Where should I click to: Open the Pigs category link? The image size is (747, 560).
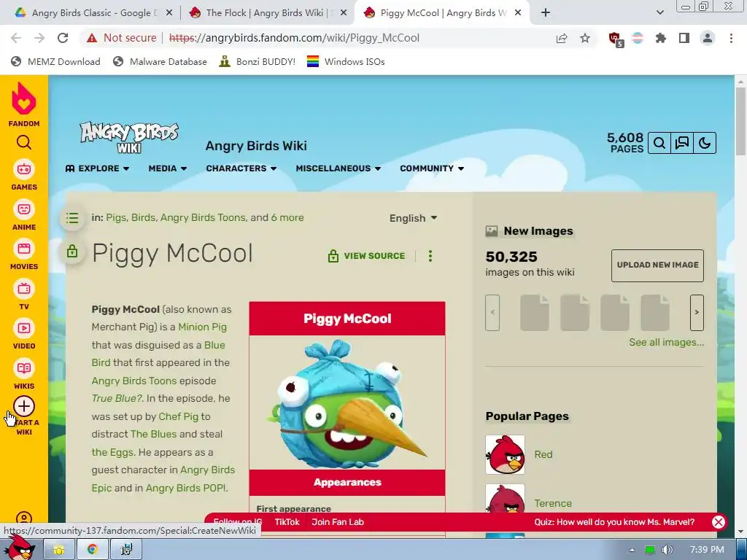pos(116,217)
